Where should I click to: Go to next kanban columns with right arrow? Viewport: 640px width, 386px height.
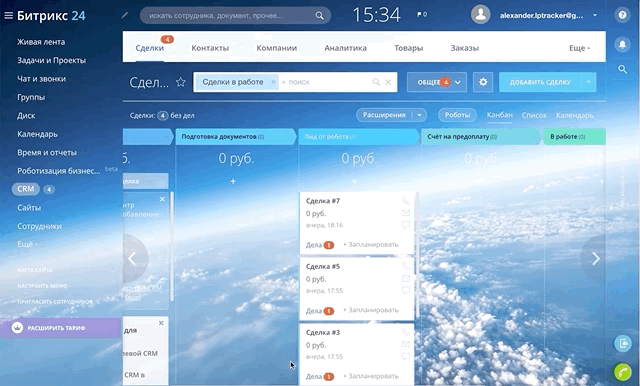596,258
